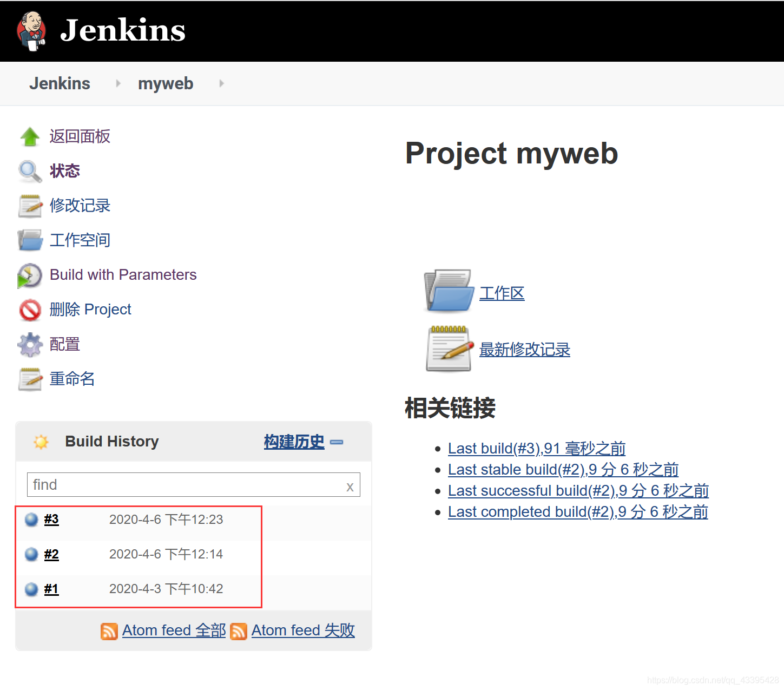Open the Last stable build(#2) permalink
784x690 pixels.
coord(563,470)
